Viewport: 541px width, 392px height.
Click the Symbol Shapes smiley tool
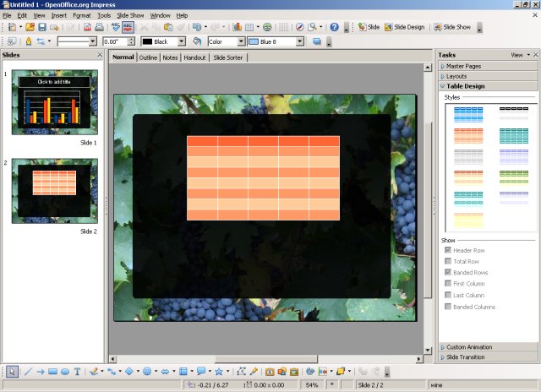(147, 372)
